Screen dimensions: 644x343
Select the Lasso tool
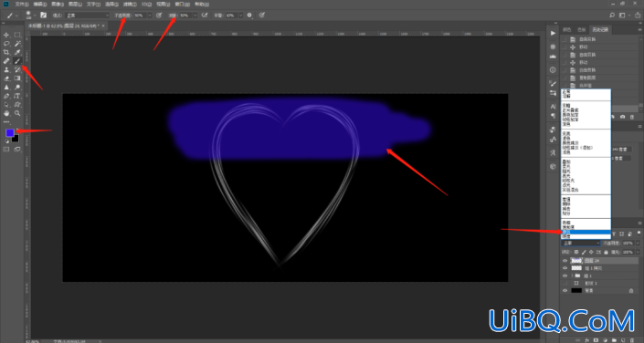pyautogui.click(x=6, y=44)
